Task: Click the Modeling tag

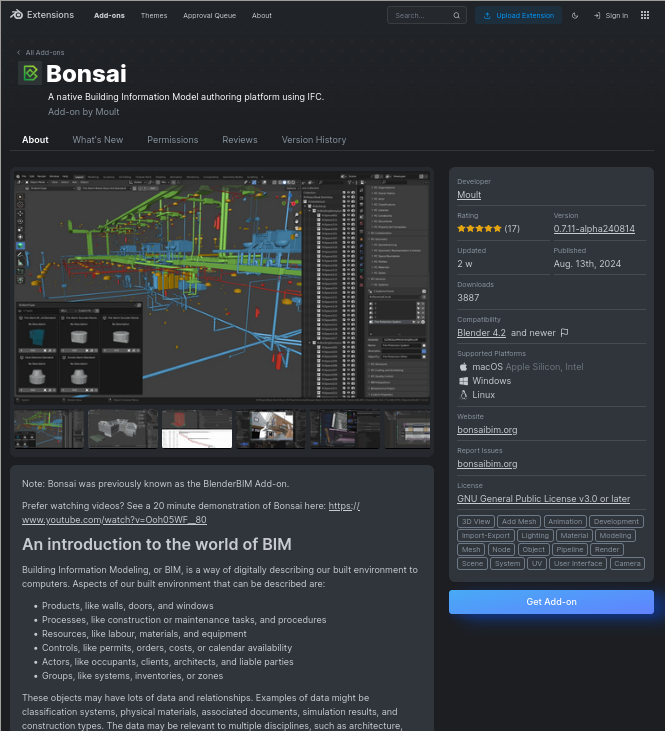Action: 615,536
